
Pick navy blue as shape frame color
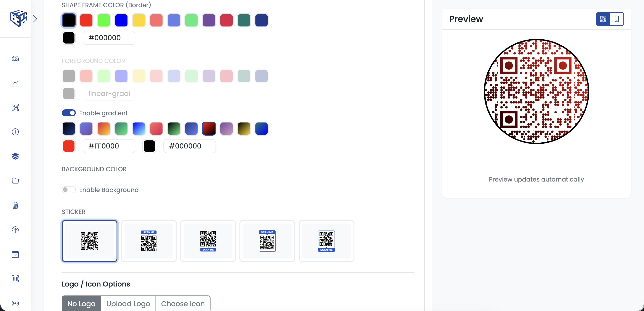tap(261, 20)
